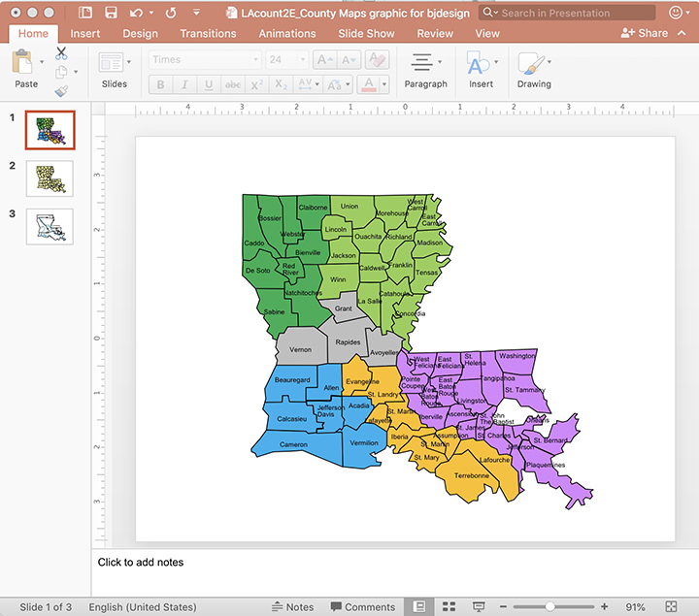Increase font size with the A-up icon
The height and width of the screenshot is (616, 699).
click(324, 60)
